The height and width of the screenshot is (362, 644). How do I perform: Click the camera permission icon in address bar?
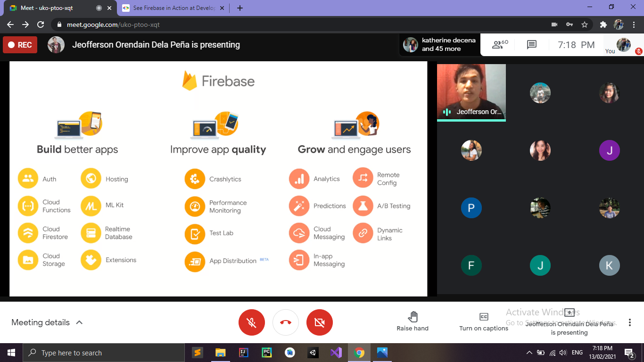554,25
